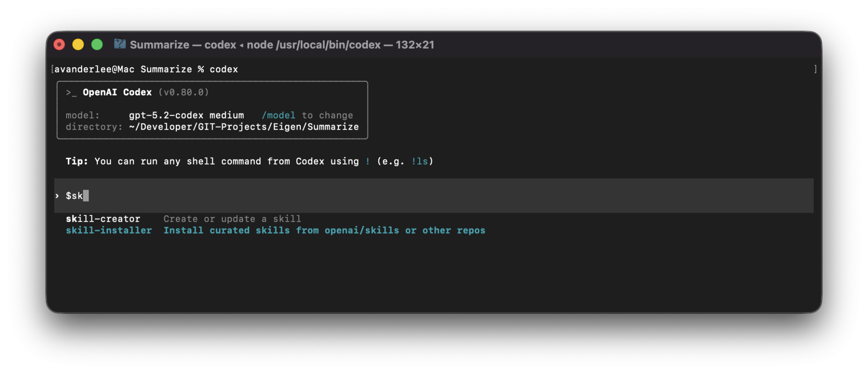Click the $sk prompt input line
868x374 pixels.
[434, 195]
